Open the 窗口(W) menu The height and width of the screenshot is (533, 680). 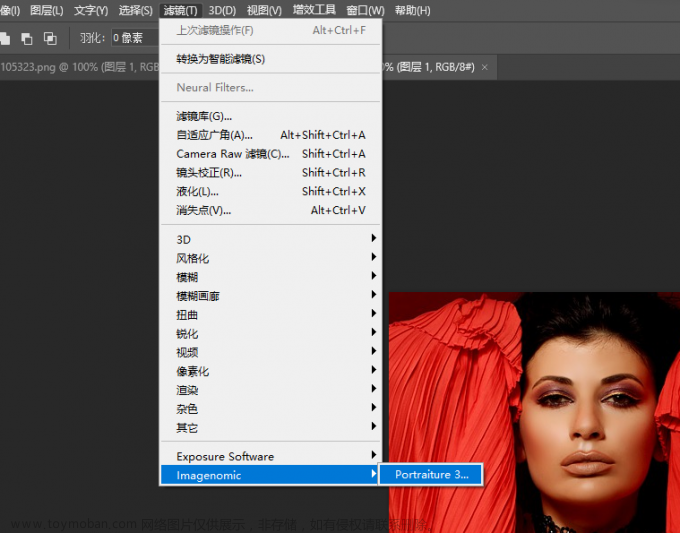(366, 10)
